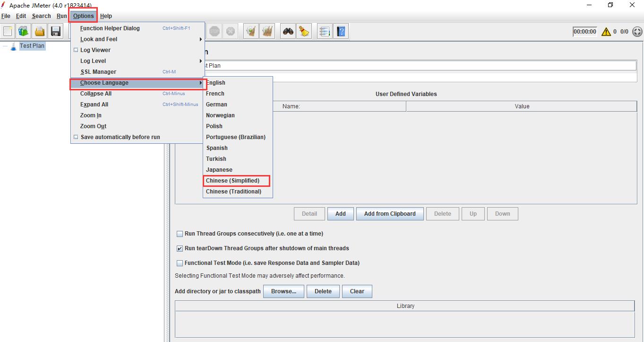Click the New test plan toolbar icon
644x342 pixels.
[x=8, y=32]
